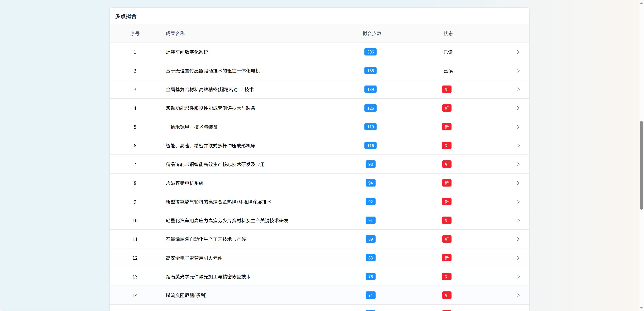Click chevron for "纳米铠甲"技术与装备 row

[x=518, y=127]
